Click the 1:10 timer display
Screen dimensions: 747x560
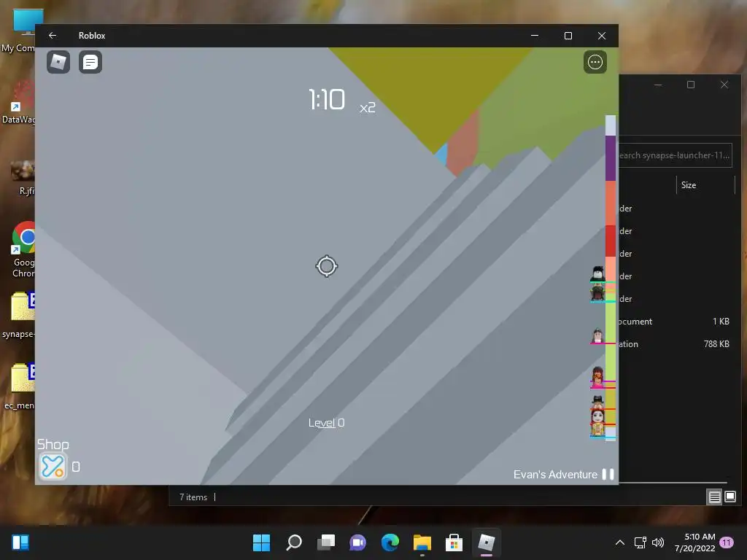(x=326, y=99)
